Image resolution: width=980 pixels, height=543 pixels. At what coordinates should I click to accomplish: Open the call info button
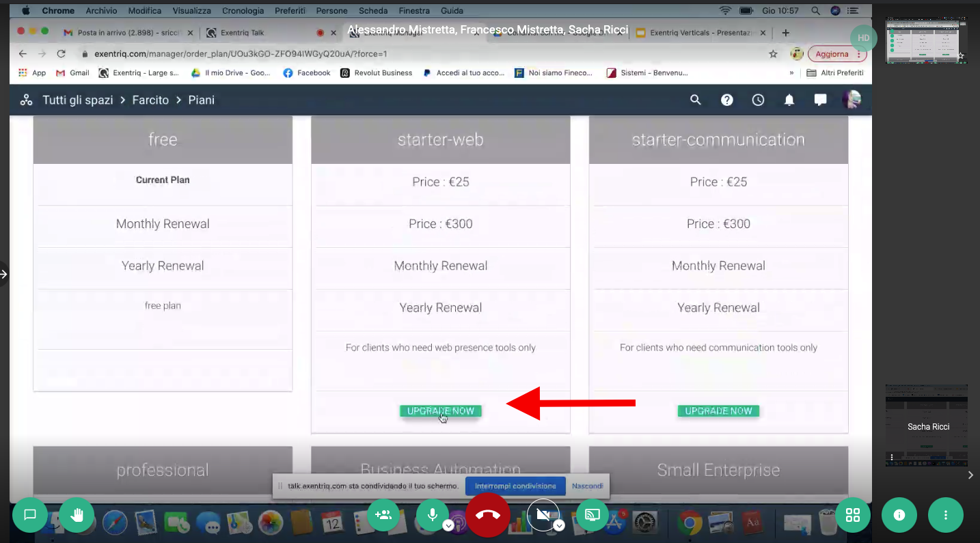(899, 515)
